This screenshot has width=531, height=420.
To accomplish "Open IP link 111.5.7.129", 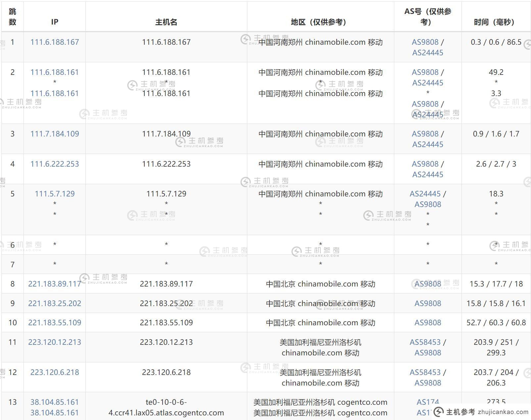I will [55, 194].
